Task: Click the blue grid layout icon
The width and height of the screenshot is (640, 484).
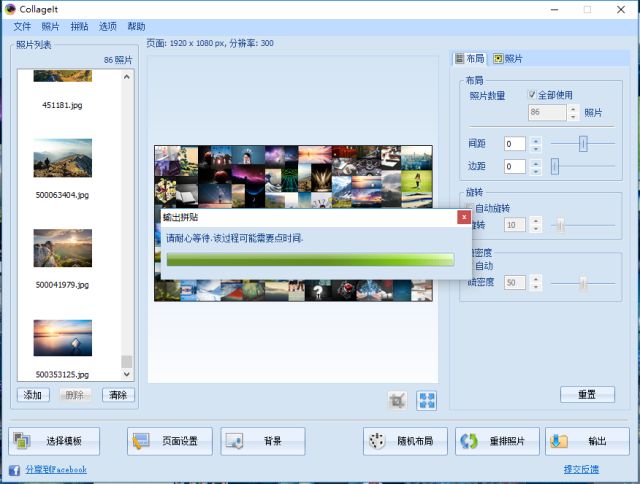Action: (427, 400)
